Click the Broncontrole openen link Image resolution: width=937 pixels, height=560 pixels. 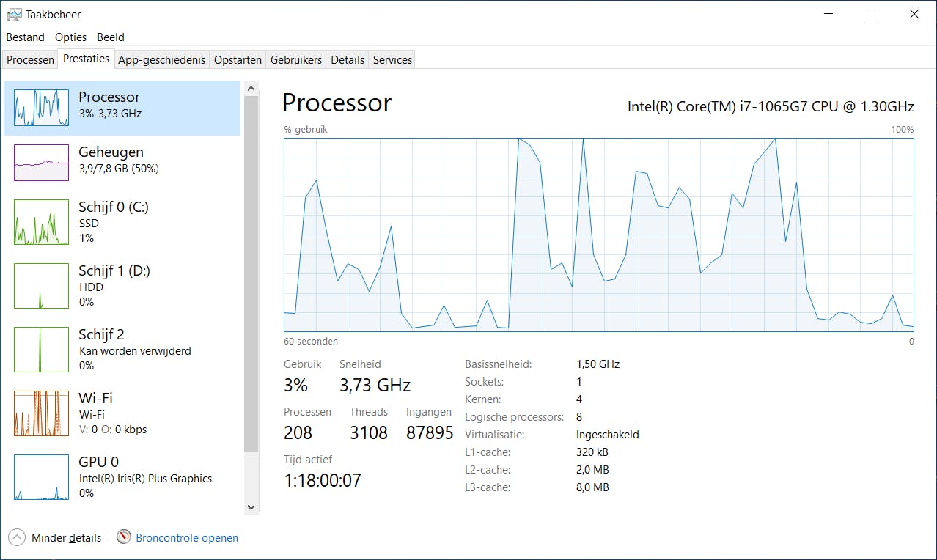point(187,538)
